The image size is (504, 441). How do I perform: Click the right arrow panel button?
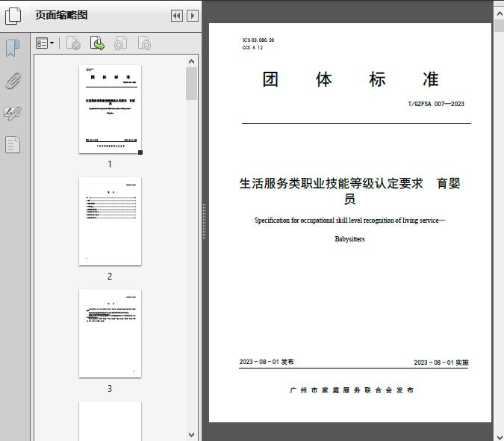pos(193,16)
